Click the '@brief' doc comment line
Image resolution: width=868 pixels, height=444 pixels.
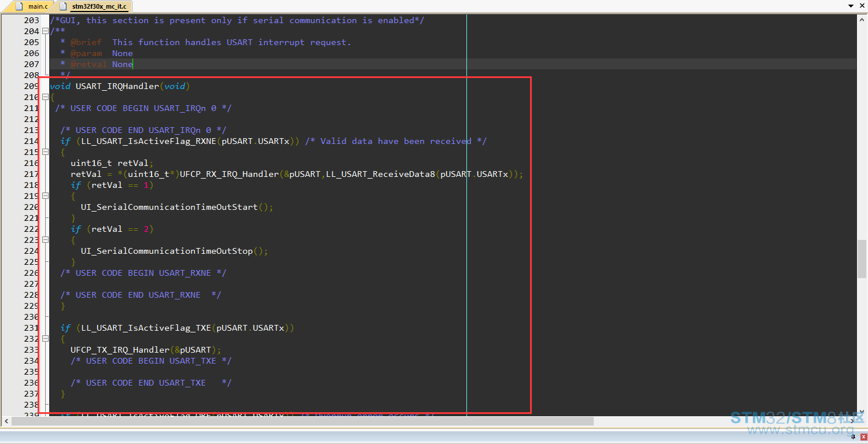pos(205,42)
